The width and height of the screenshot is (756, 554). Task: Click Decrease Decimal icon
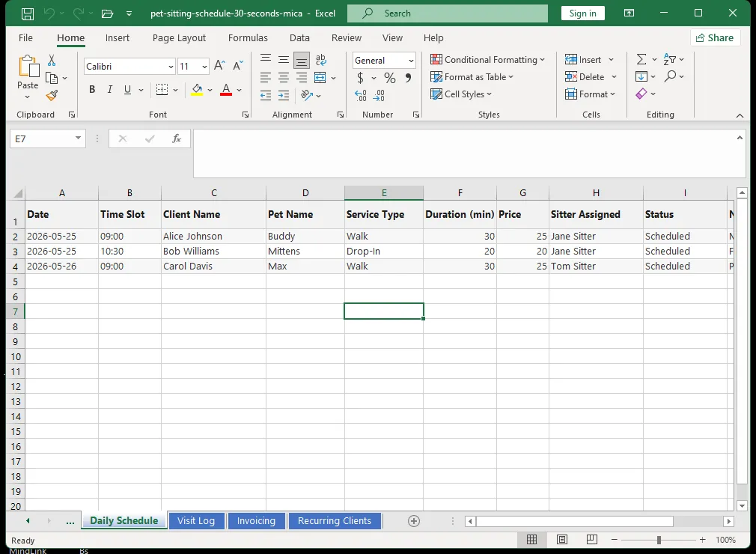379,96
